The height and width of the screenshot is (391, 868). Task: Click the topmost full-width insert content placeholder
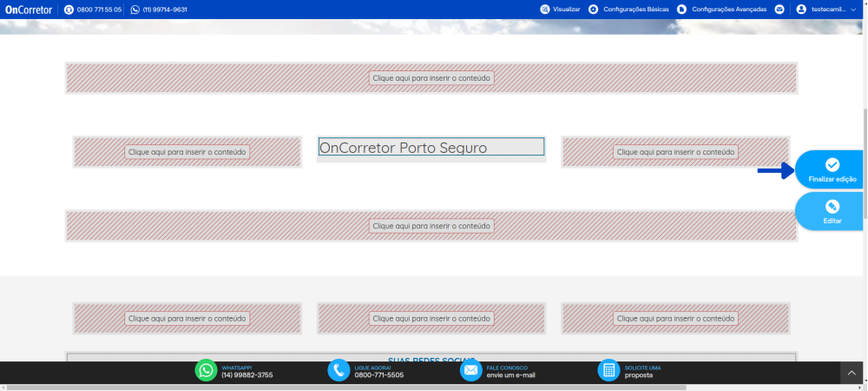click(x=431, y=78)
